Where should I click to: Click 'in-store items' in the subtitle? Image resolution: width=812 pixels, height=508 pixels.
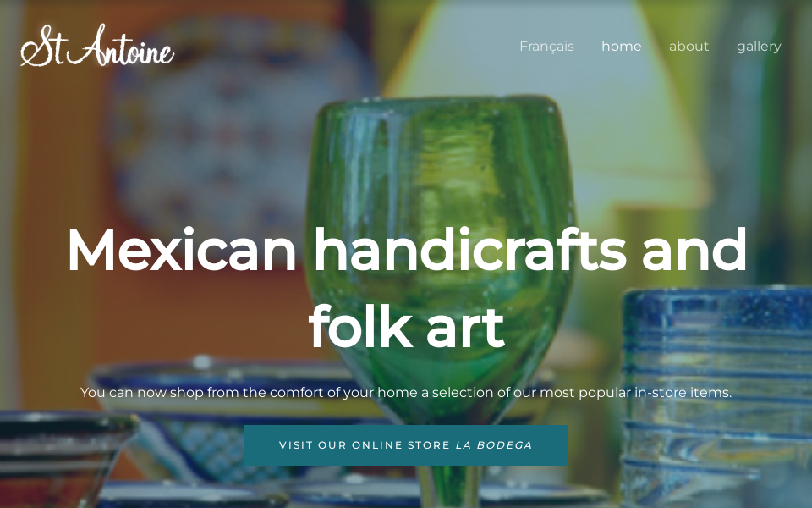pyautogui.click(x=683, y=392)
